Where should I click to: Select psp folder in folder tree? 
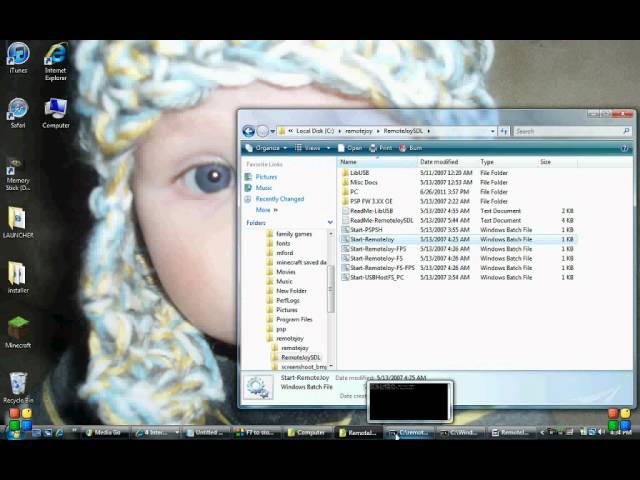[x=276, y=329]
